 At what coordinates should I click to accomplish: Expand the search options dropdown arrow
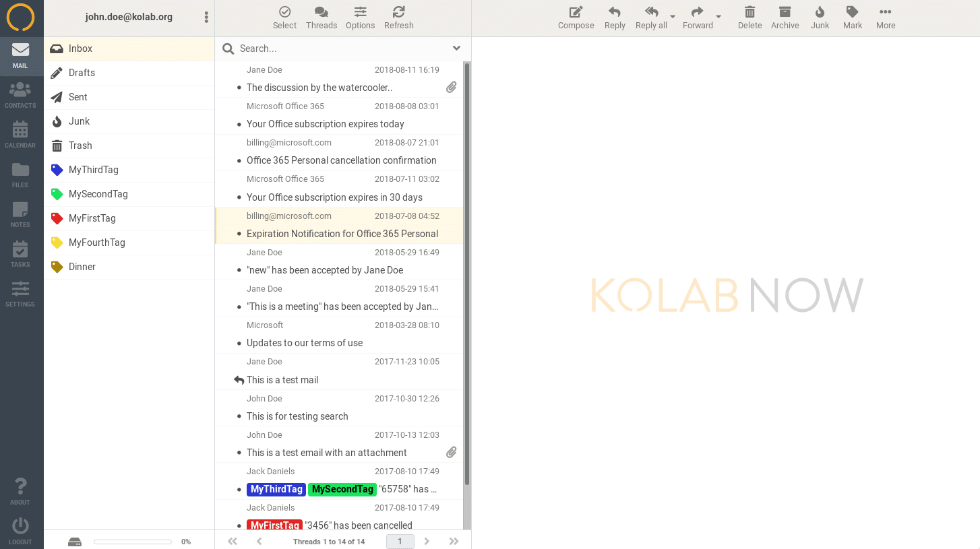click(456, 49)
